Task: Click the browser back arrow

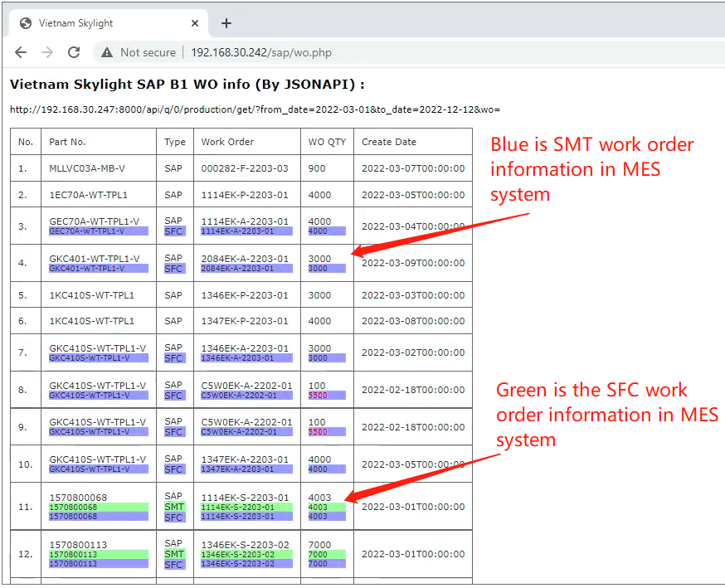Action: click(x=21, y=52)
